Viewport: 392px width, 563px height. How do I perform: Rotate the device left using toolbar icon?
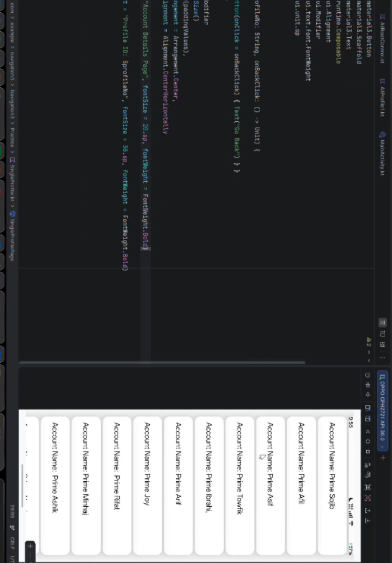[x=368, y=408]
